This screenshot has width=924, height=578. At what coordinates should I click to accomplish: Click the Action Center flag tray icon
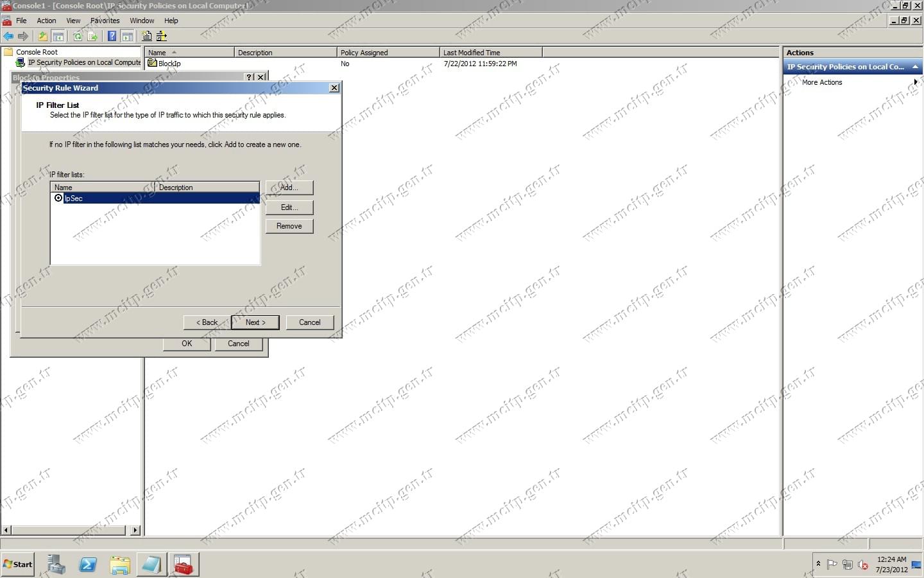(x=832, y=565)
